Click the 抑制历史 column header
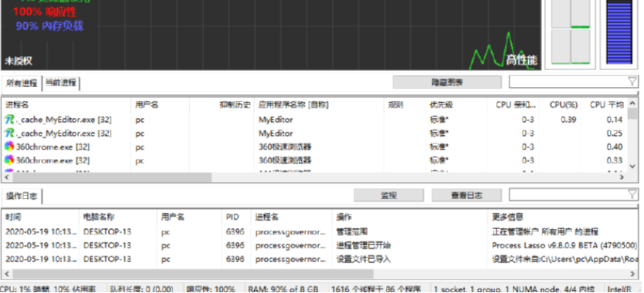The width and height of the screenshot is (644, 293). (222, 105)
